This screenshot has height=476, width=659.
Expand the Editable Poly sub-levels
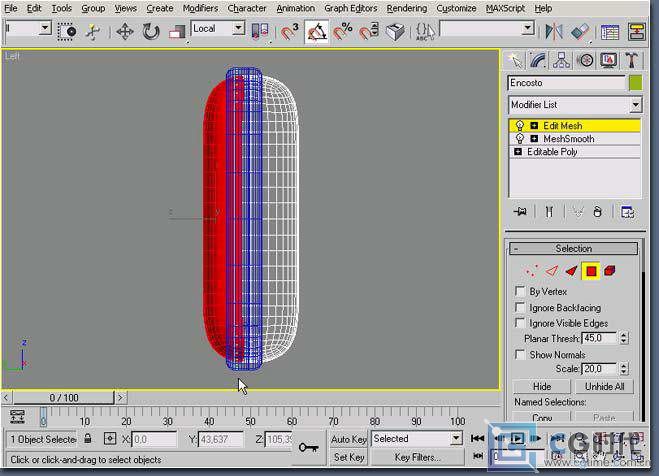[x=518, y=152]
